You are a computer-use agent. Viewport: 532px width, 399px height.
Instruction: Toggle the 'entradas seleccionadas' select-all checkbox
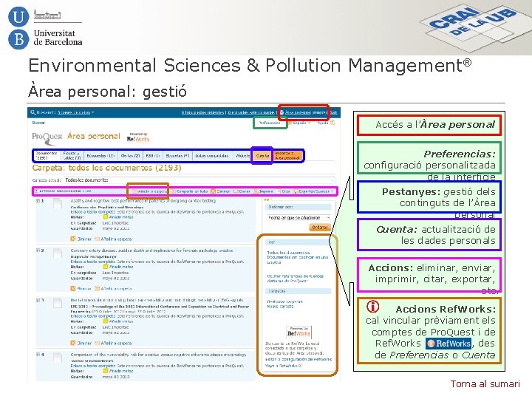37,191
